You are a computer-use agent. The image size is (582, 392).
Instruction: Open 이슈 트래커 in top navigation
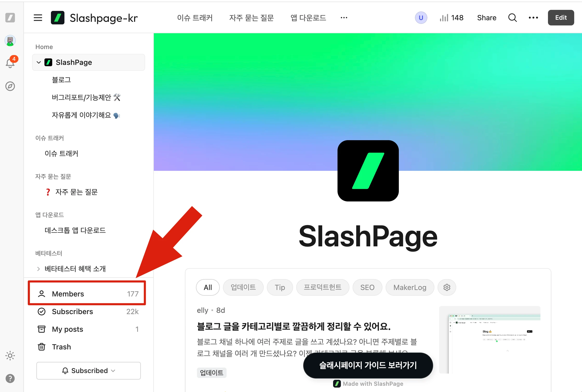(x=195, y=18)
